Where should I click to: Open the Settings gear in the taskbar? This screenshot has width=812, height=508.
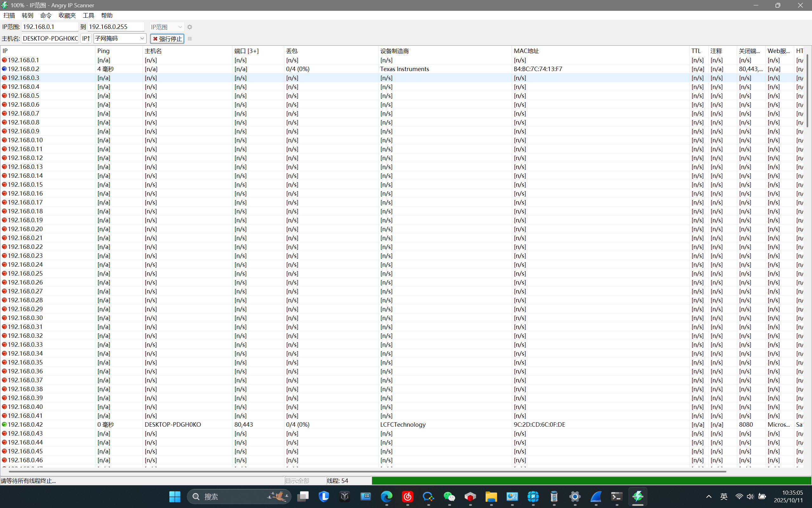575,497
